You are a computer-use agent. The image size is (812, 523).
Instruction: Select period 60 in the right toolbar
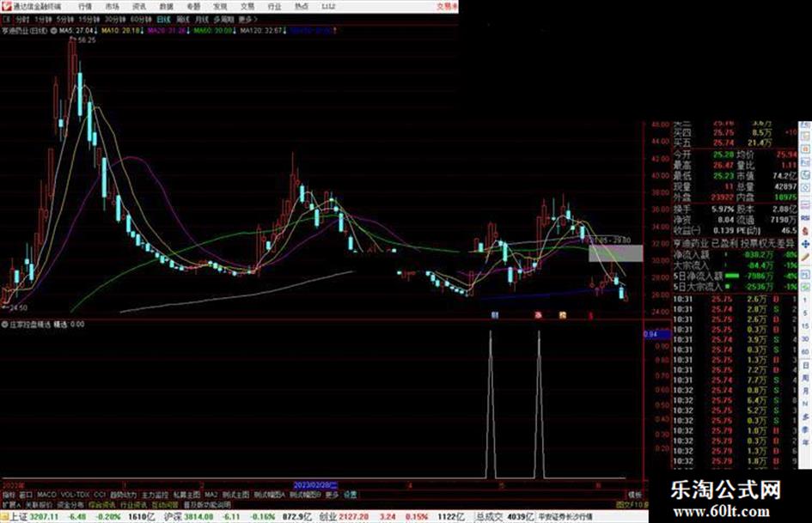pos(805,352)
